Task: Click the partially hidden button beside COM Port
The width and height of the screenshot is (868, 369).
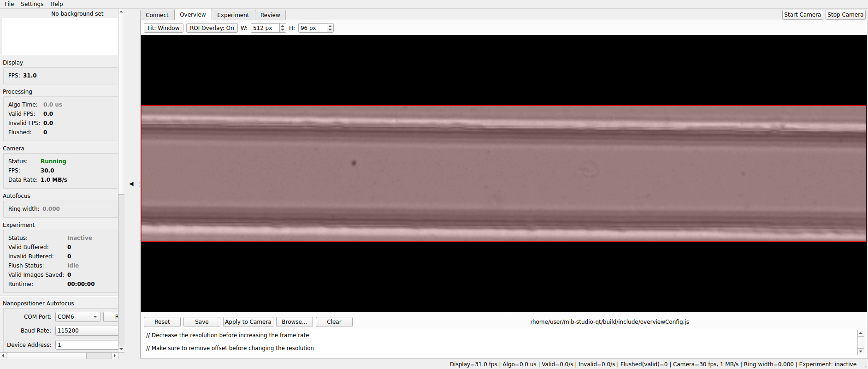Action: tap(111, 317)
